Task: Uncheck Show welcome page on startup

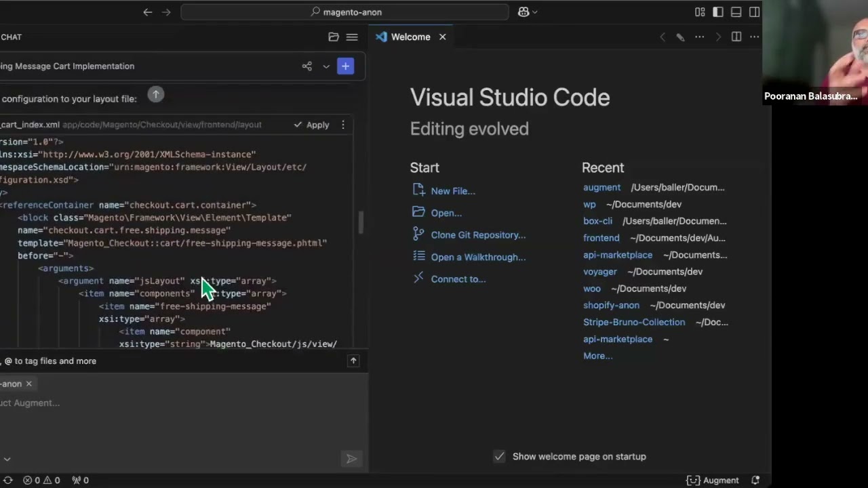Action: tap(499, 456)
